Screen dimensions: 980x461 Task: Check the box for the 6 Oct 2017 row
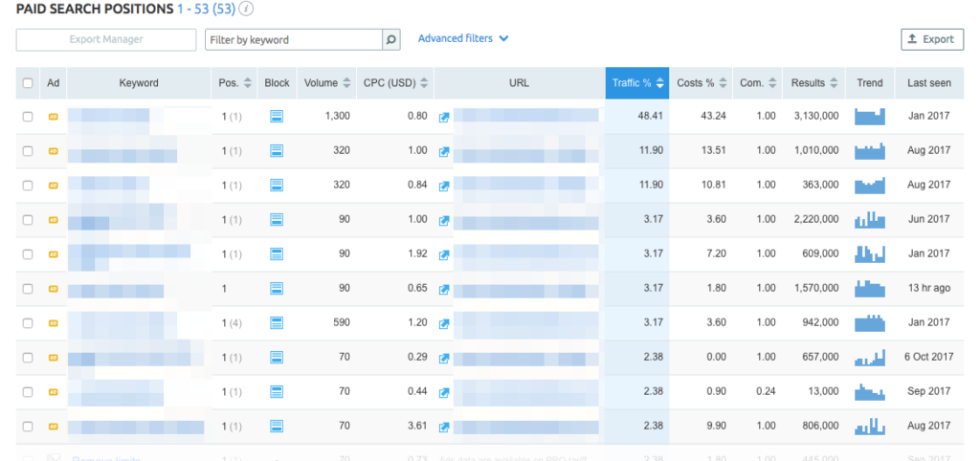tap(28, 358)
